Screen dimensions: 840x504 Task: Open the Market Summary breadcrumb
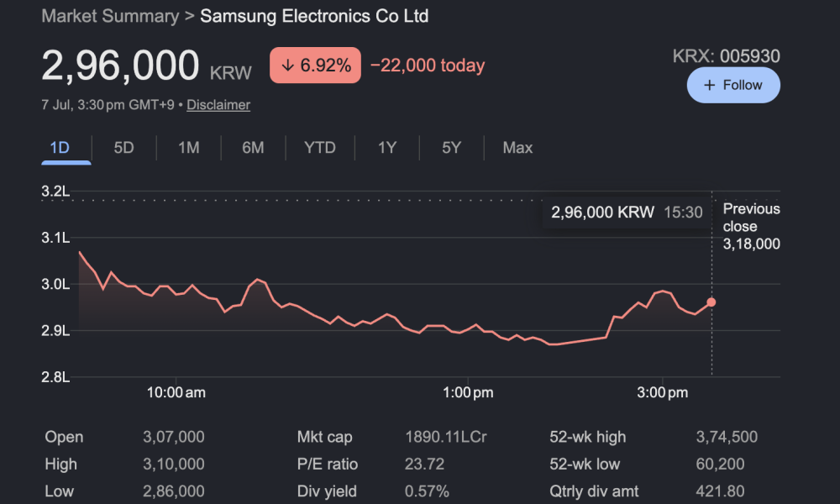pos(110,16)
